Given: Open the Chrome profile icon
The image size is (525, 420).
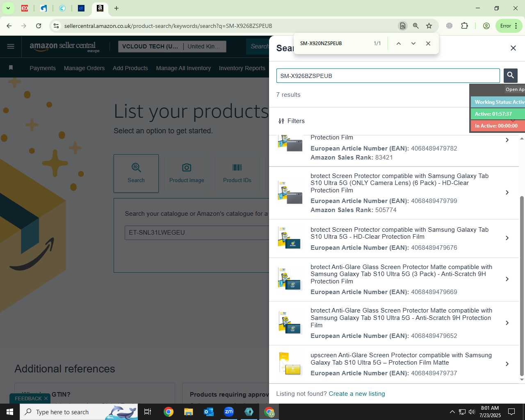Looking at the screenshot, I should pyautogui.click(x=486, y=26).
